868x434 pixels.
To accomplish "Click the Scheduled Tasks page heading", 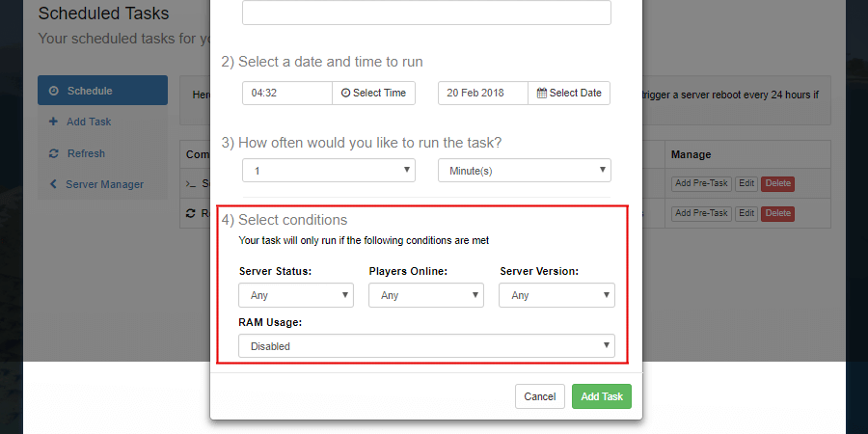I will click(x=103, y=14).
